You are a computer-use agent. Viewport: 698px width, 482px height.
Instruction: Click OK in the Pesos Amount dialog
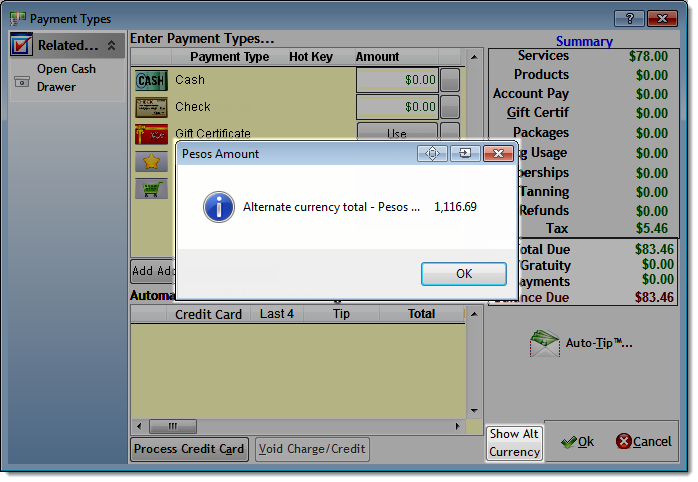463,274
